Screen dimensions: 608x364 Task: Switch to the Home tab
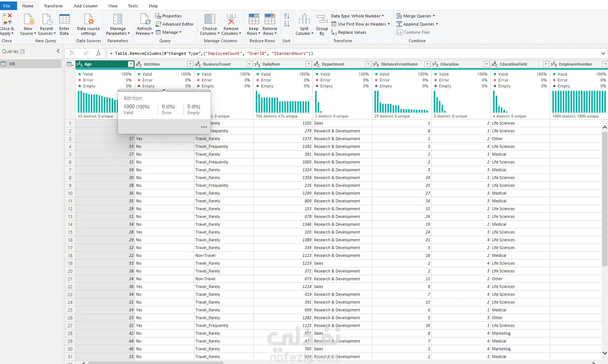pyautogui.click(x=28, y=6)
